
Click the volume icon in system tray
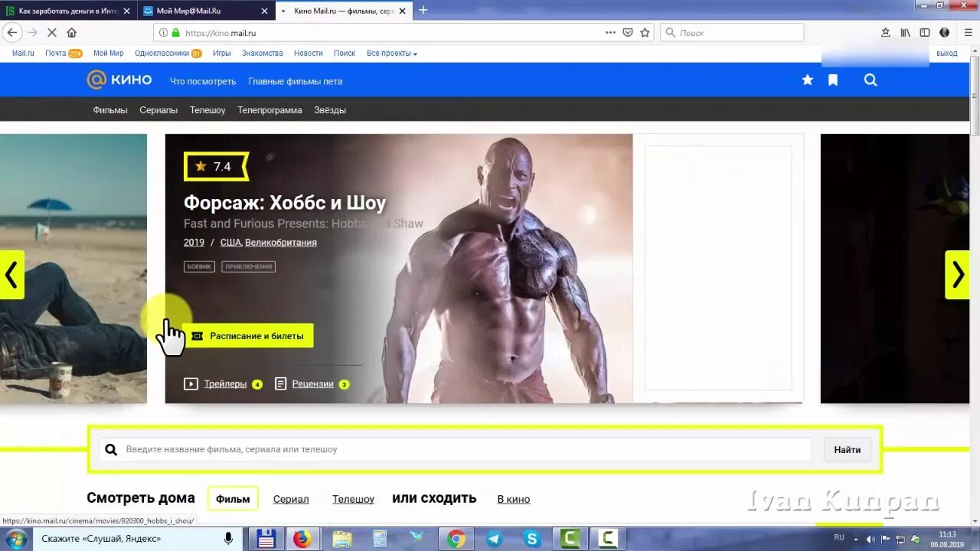click(870, 539)
